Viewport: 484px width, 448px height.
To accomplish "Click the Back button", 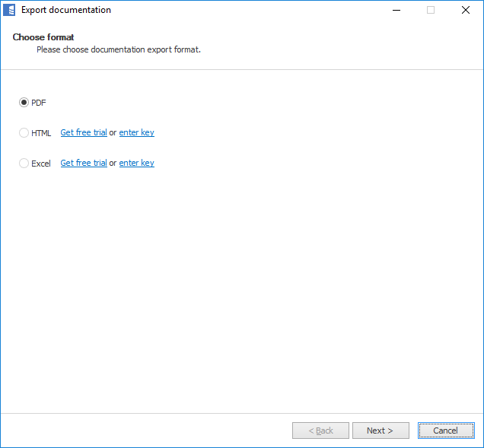I will pos(320,431).
